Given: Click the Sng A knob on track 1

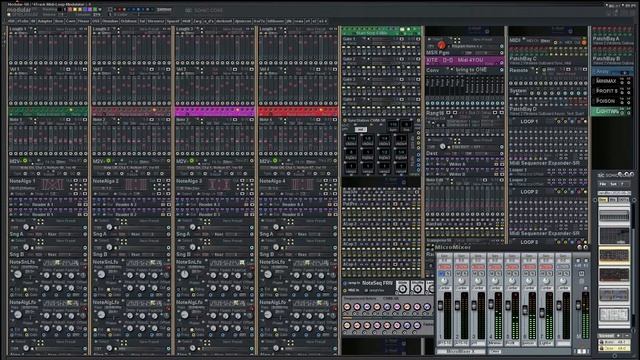Looking at the screenshot, I should click(x=26, y=227).
